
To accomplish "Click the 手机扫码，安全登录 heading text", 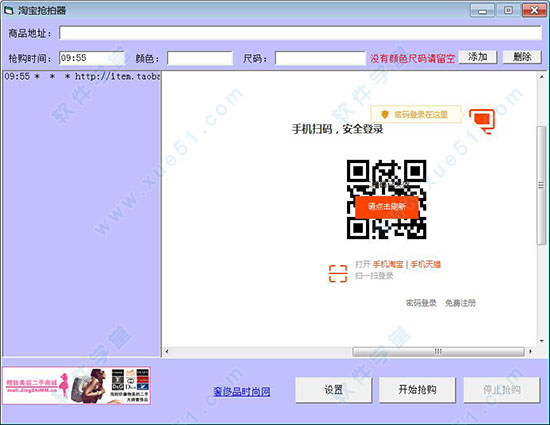I will coord(337,129).
